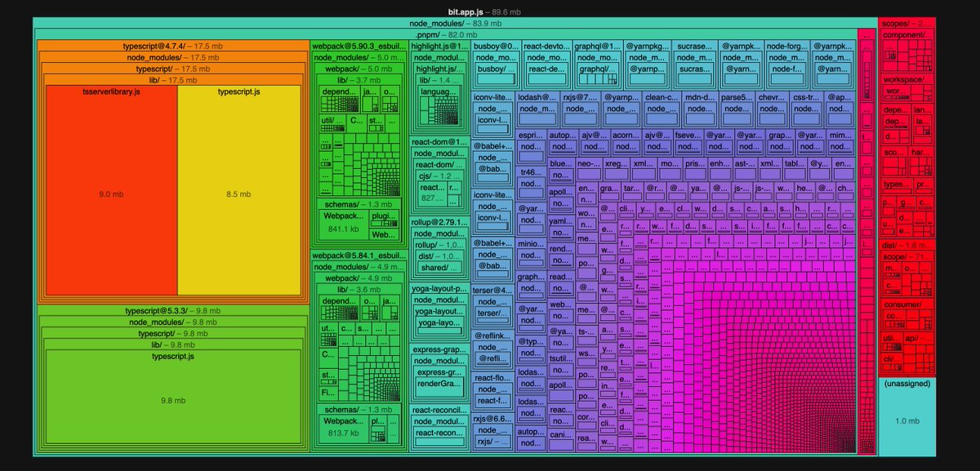
Task: Select the node-forg... package header
Action: pyautogui.click(x=788, y=47)
